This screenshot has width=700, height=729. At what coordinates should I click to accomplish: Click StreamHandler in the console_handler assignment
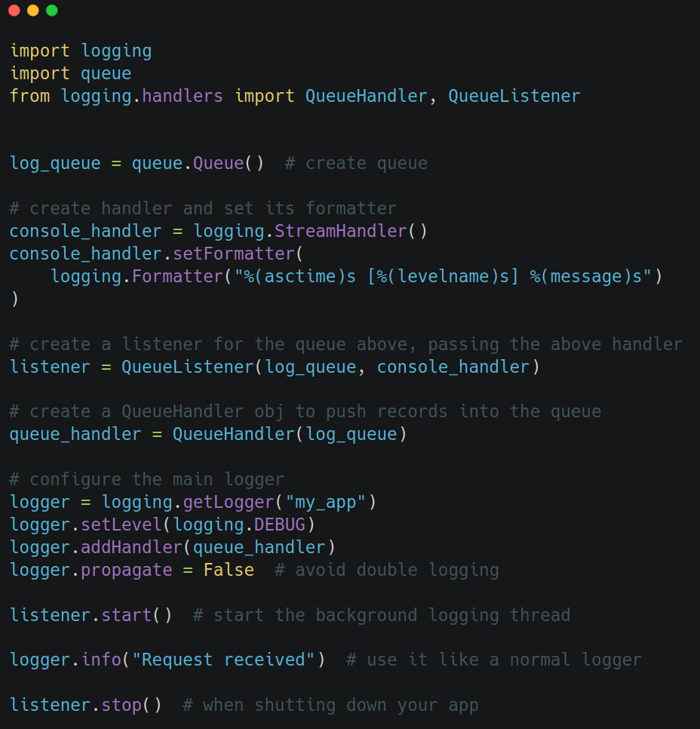click(x=340, y=231)
